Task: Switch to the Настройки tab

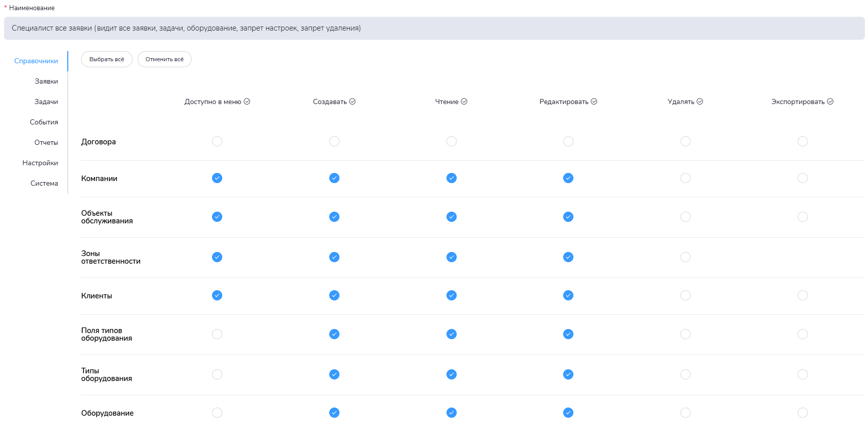Action: [x=40, y=163]
